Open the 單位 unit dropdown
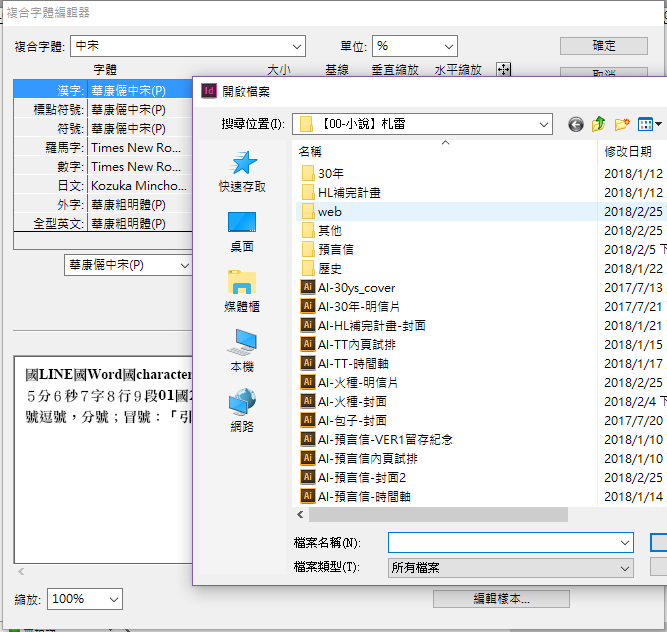The image size is (667, 632). 449,46
